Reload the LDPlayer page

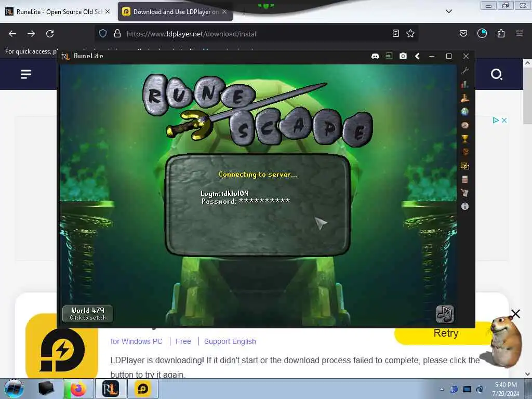(50, 34)
